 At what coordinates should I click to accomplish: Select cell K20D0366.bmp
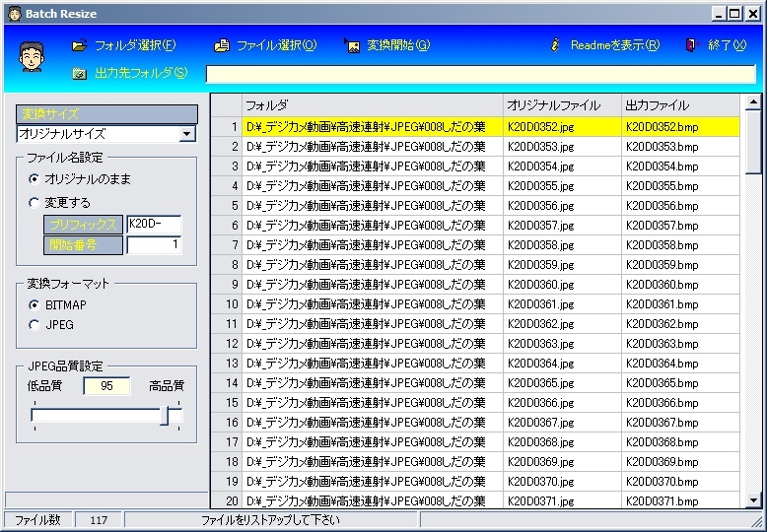680,403
